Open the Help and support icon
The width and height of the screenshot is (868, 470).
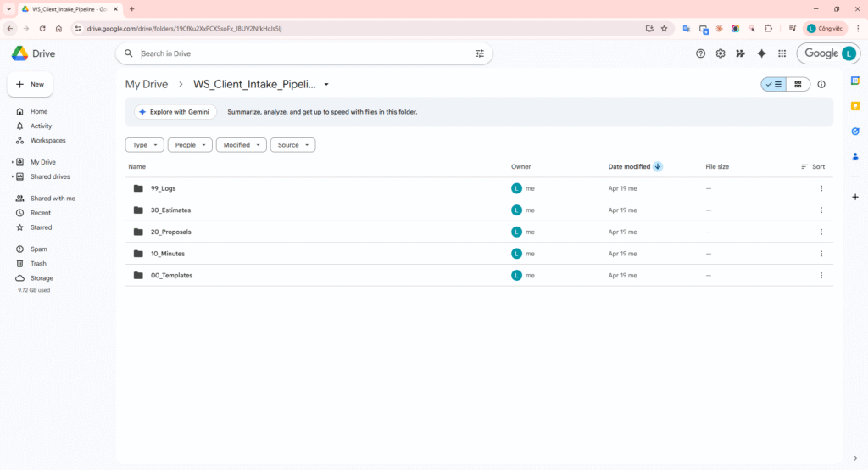(x=700, y=53)
